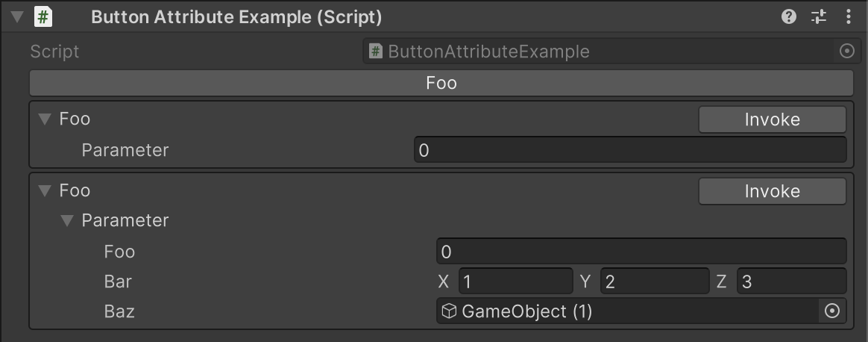Collapse the first Foo foldout

pos(45,119)
